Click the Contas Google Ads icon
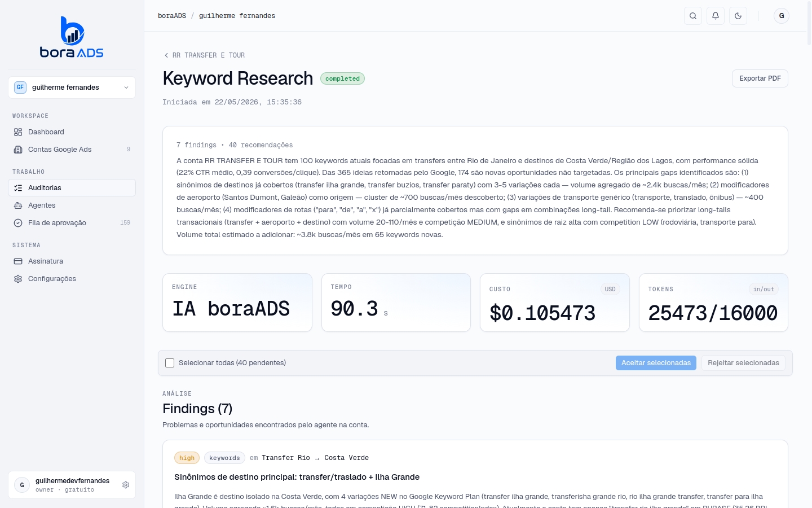This screenshot has height=508, width=812. (x=18, y=150)
